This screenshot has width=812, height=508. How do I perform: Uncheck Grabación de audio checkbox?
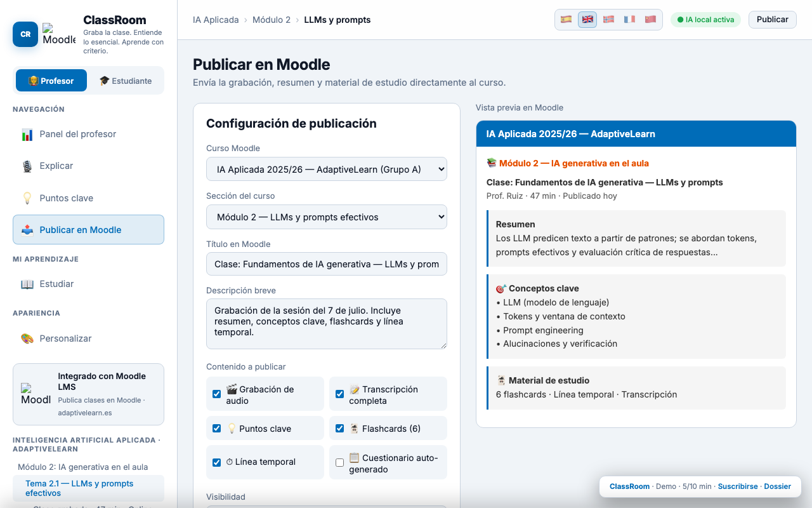pyautogui.click(x=216, y=394)
